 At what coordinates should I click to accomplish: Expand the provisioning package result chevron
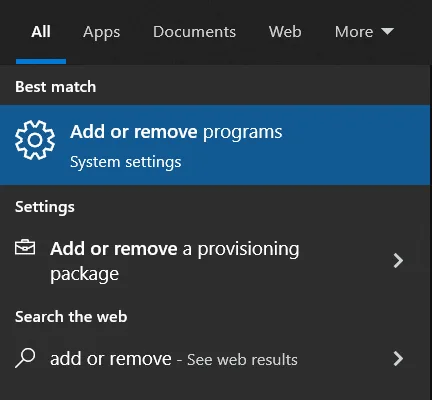tap(398, 260)
